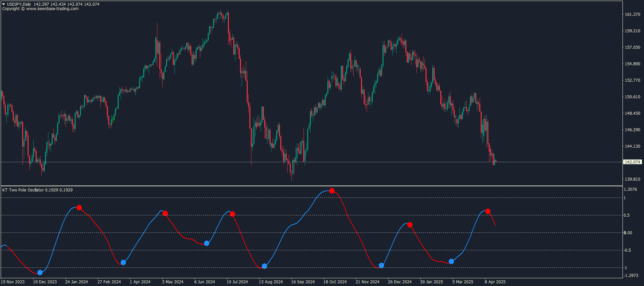Viewport: 644px width, 286px height.
Task: Click the 3 May 2024 date label
Action: click(173, 282)
